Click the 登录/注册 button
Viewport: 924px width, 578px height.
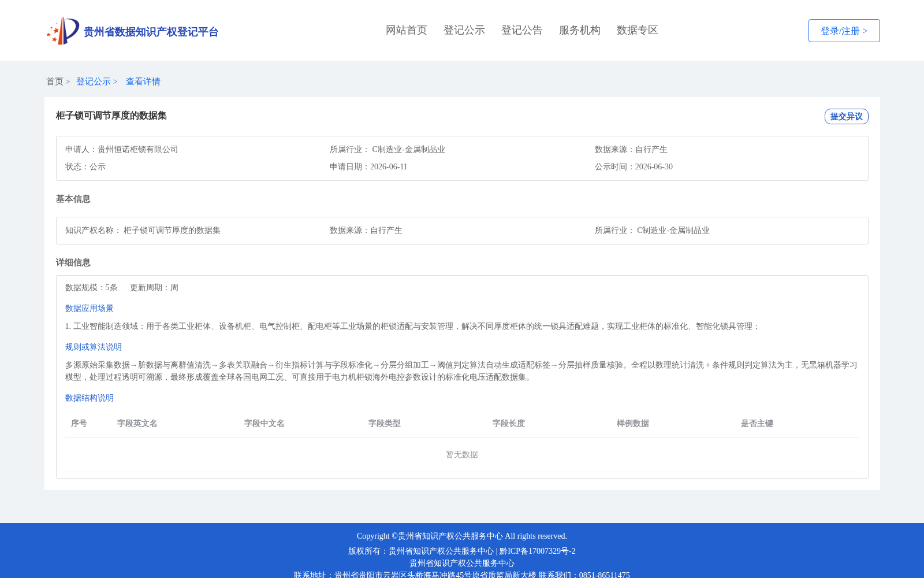(844, 31)
